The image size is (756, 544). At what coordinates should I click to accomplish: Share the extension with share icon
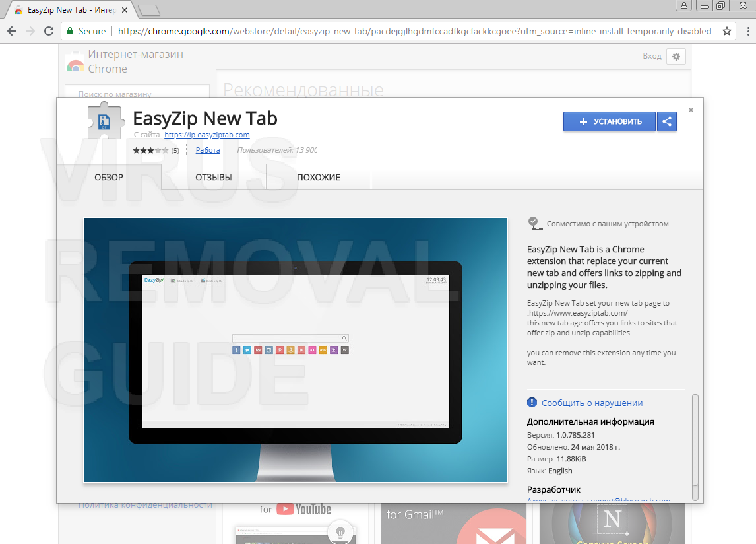pos(667,121)
